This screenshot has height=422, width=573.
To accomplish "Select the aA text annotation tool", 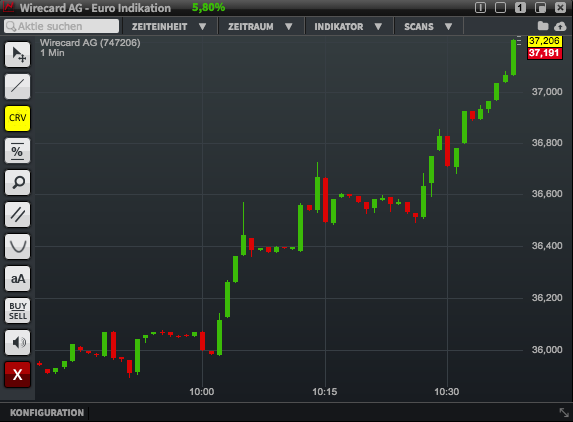I will [x=18, y=278].
